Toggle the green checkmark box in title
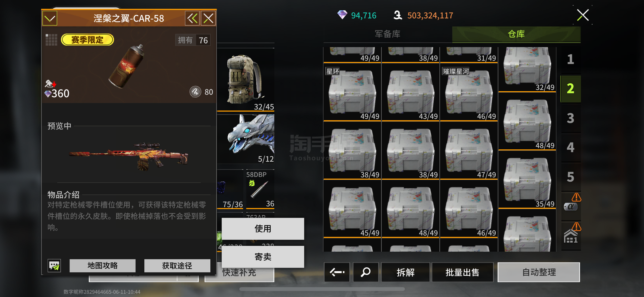 (50, 18)
